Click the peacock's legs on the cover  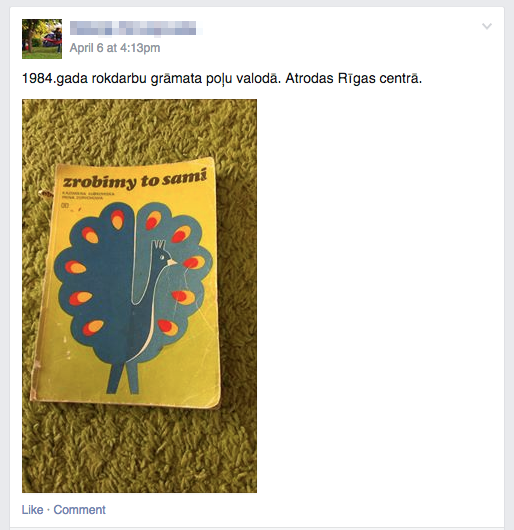(123, 378)
